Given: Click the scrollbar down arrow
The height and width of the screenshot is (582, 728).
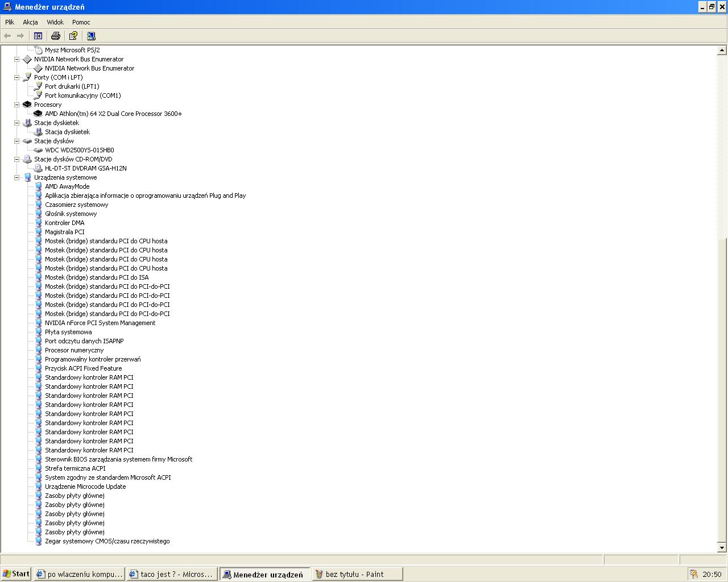Looking at the screenshot, I should pyautogui.click(x=722, y=548).
